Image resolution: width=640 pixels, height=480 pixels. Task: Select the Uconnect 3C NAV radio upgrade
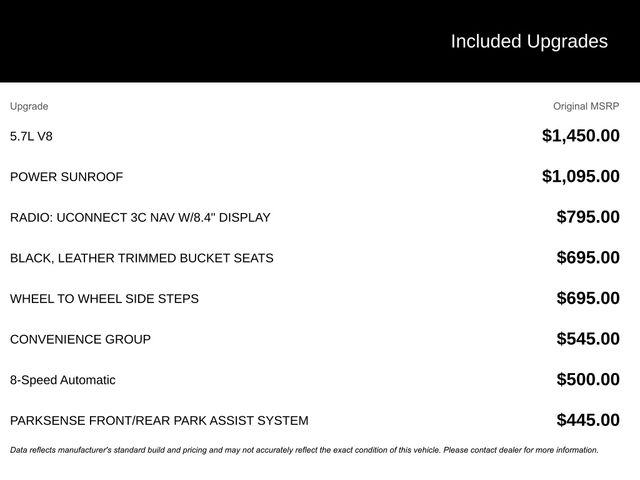140,217
